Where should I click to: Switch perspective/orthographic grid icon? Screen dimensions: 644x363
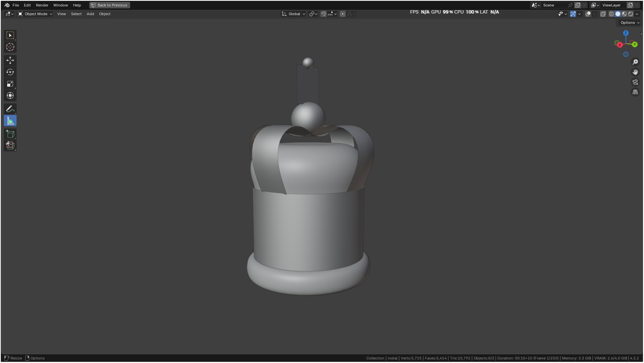click(x=635, y=92)
